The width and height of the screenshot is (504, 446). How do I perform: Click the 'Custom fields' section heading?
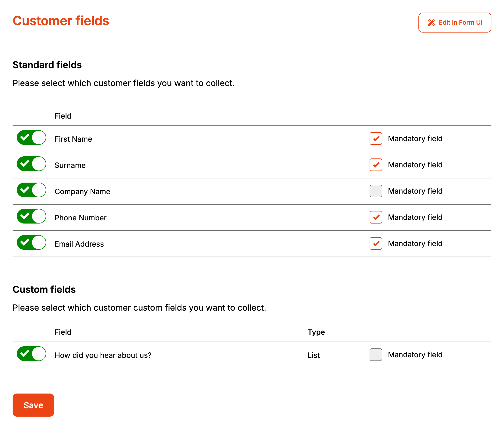[44, 289]
